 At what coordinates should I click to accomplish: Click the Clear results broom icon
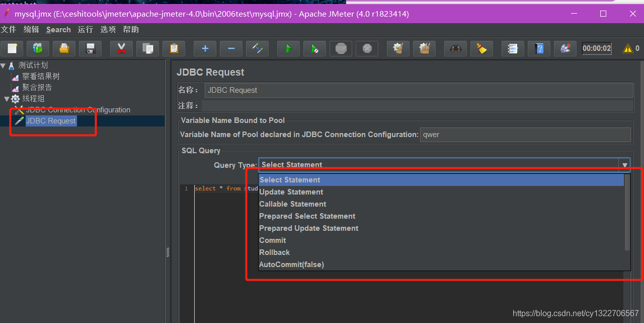[398, 48]
